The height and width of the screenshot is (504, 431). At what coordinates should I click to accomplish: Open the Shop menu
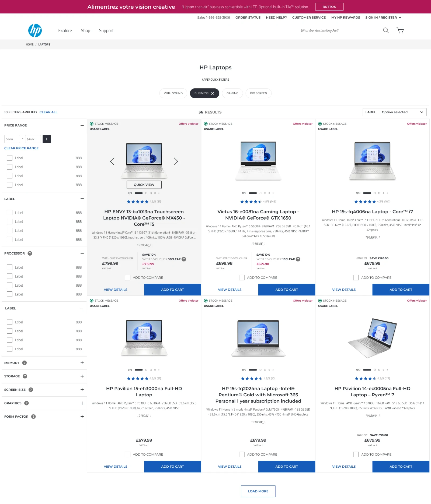(86, 31)
